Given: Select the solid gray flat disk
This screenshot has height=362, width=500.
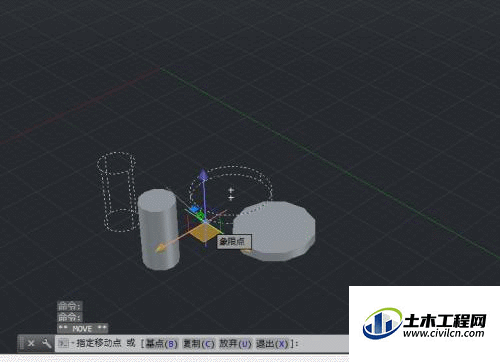Looking at the screenshot, I should [x=274, y=231].
